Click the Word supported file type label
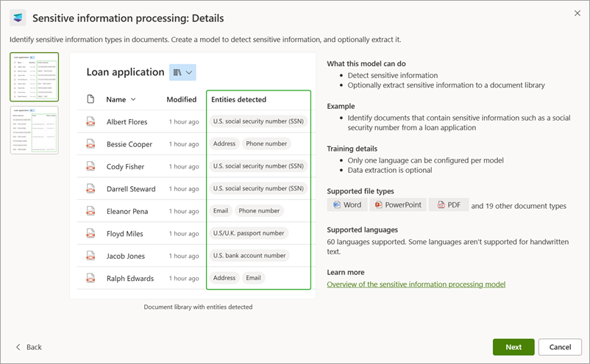The image size is (590, 364). (x=352, y=204)
